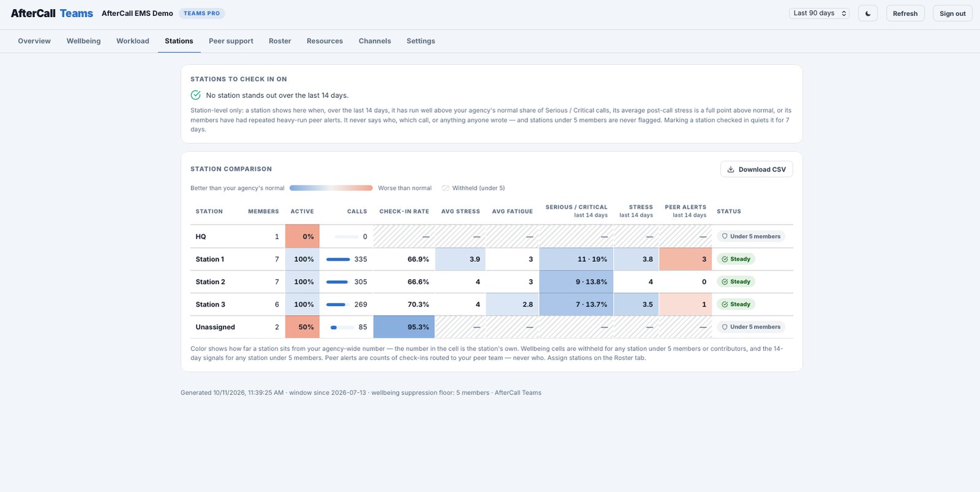Viewport: 980px width, 492px height.
Task: Click Station 1 Steady check icon
Action: point(725,259)
